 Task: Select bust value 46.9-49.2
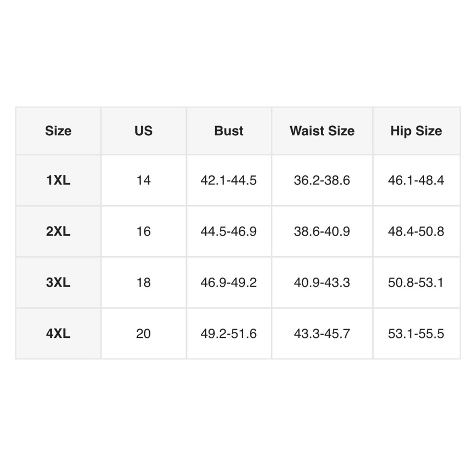coord(229,283)
